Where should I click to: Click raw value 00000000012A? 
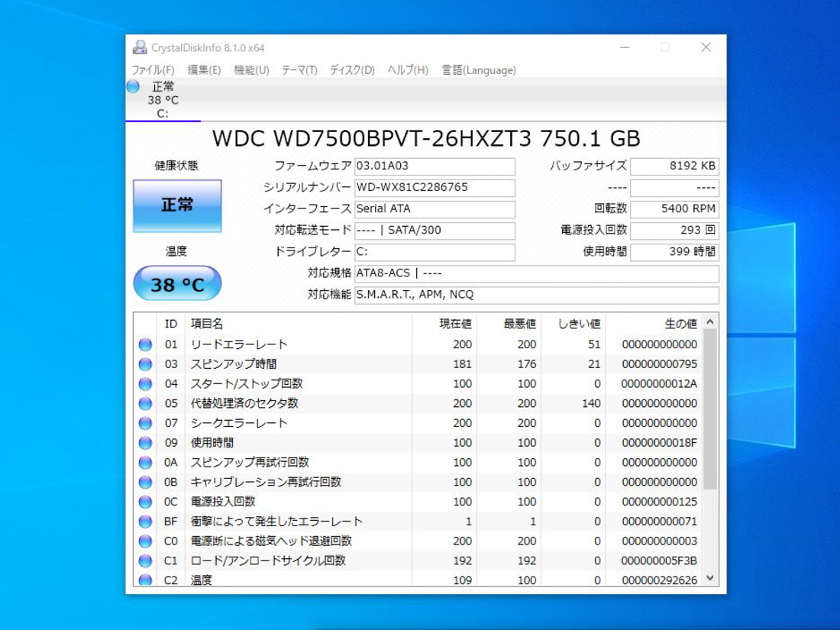660,384
